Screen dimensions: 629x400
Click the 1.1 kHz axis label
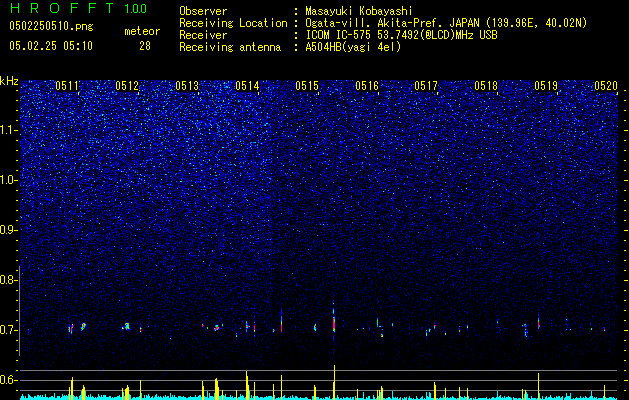[9, 130]
